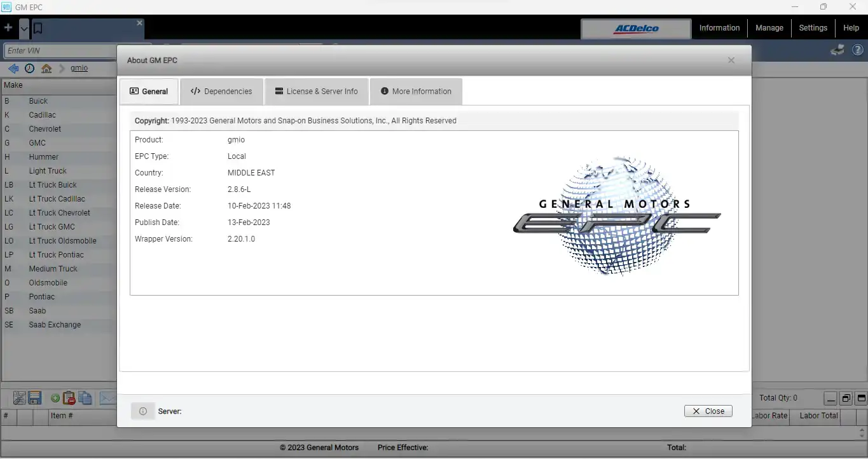Select the Lt Truck GMC row
The height and width of the screenshot is (459, 868).
click(59, 227)
